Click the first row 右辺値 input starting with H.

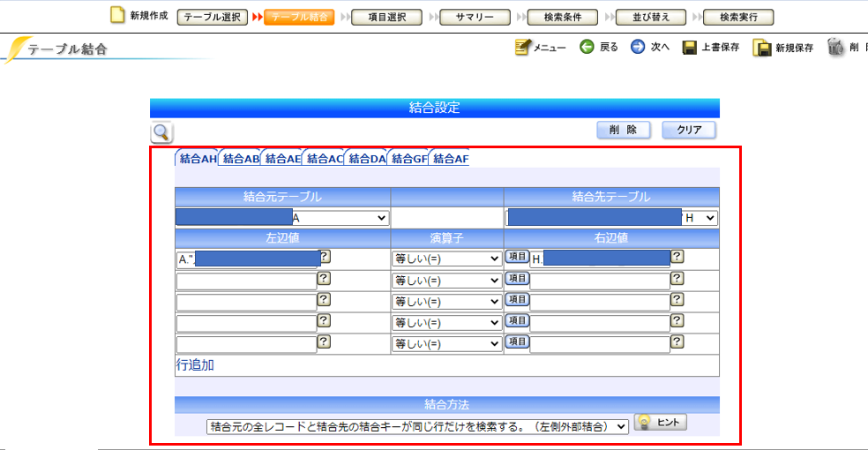(600, 259)
